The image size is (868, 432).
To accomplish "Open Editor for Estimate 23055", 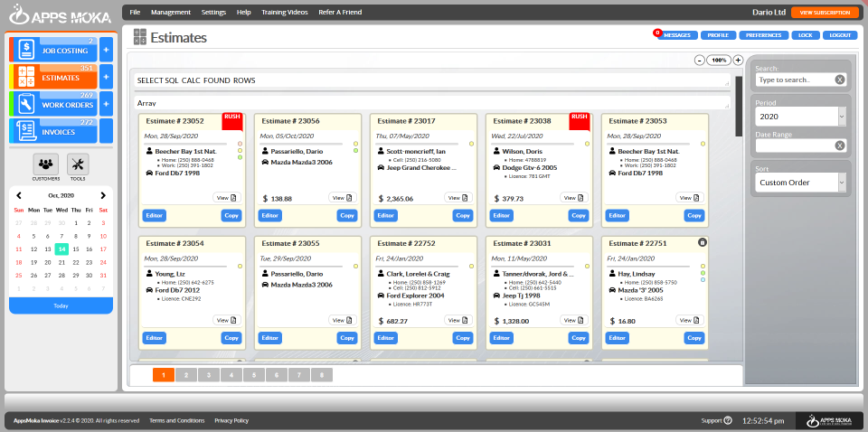I will coord(269,338).
